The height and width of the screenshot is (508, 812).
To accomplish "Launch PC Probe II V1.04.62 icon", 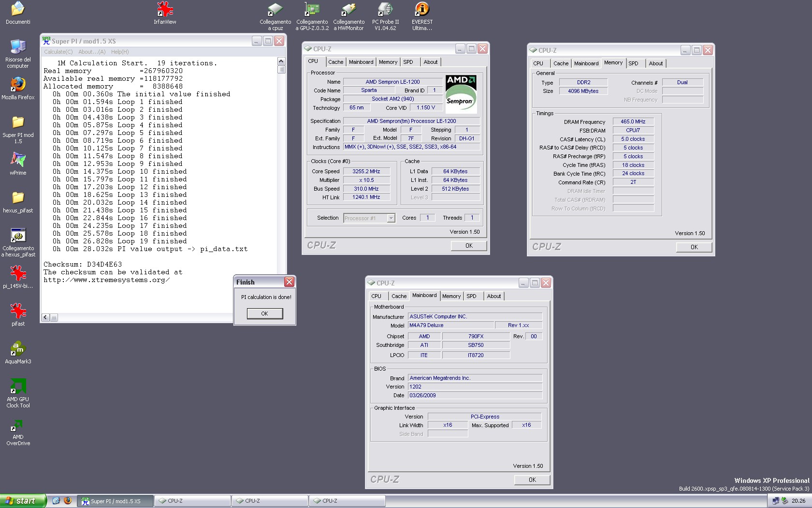I will (x=385, y=16).
